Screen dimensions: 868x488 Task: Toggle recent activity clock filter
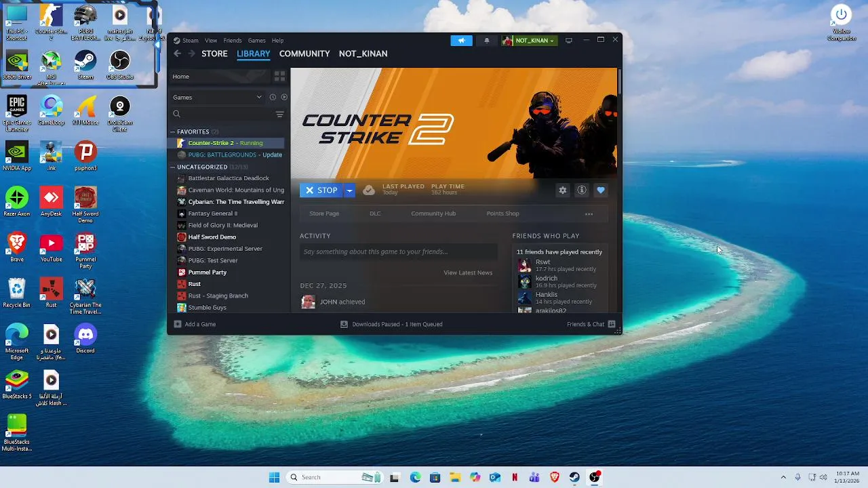pyautogui.click(x=273, y=97)
